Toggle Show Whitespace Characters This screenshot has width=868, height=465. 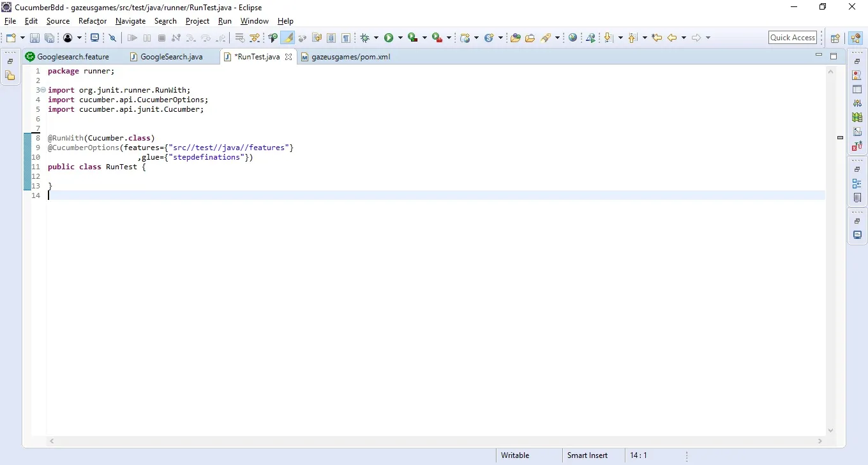coord(345,38)
